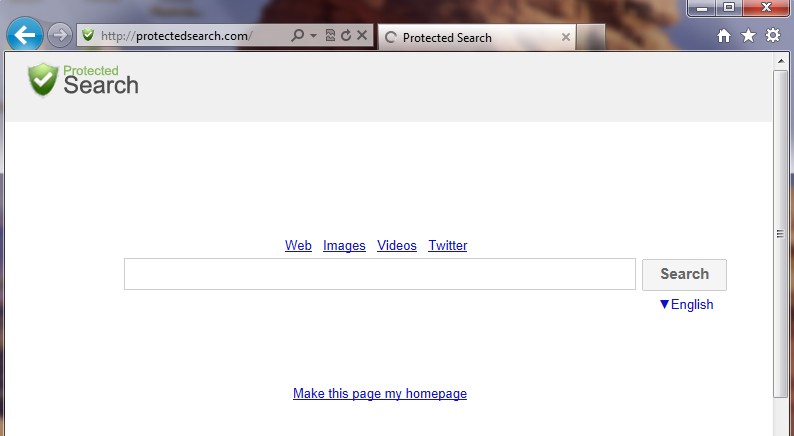The width and height of the screenshot is (794, 436).
Task: Select the Web search link
Action: pyautogui.click(x=298, y=246)
